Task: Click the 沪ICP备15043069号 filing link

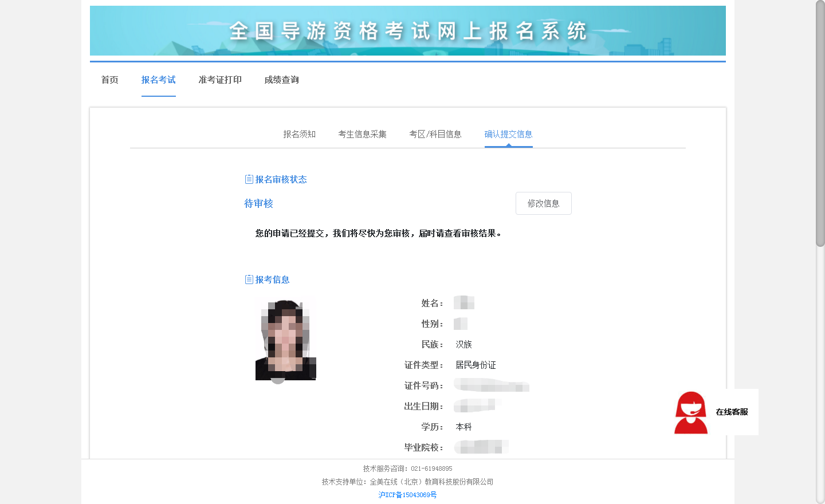Action: pos(407,495)
